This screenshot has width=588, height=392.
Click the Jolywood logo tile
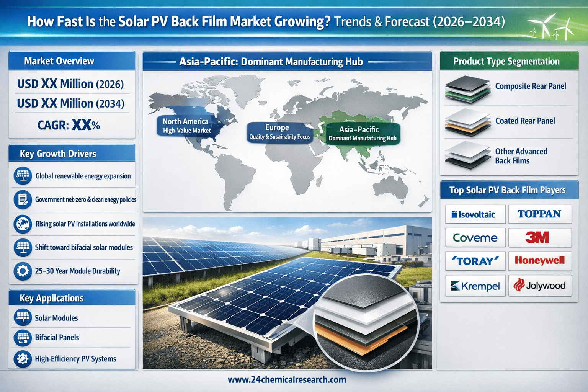(540, 286)
